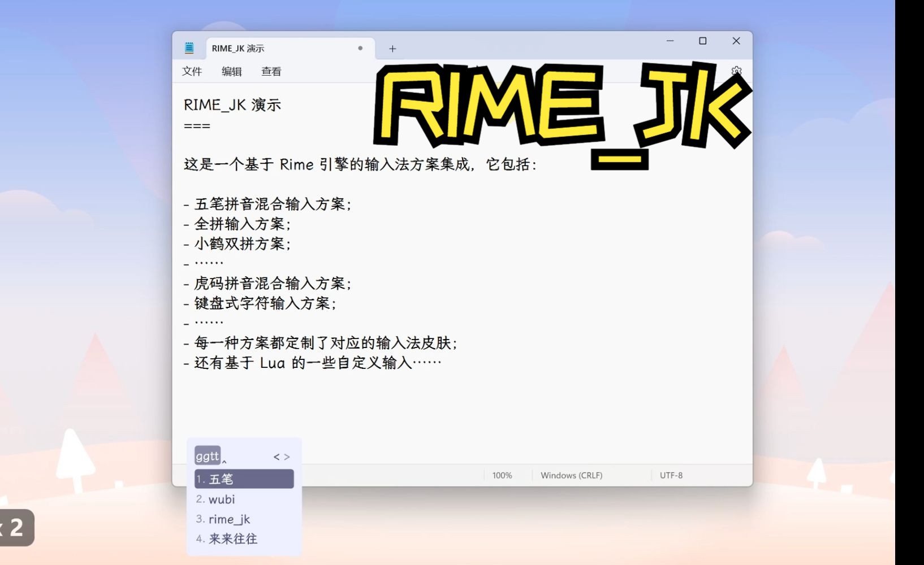Click the unsaved-changes dot on the RIME_JK tab
This screenshot has height=565, width=924.
tap(360, 49)
